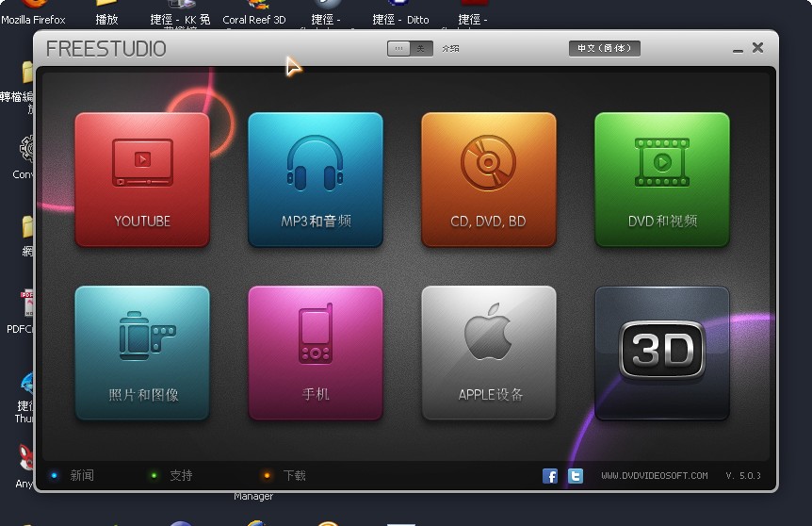Click the FREESTUDIO title text
The width and height of the screenshot is (812, 526).
106,49
